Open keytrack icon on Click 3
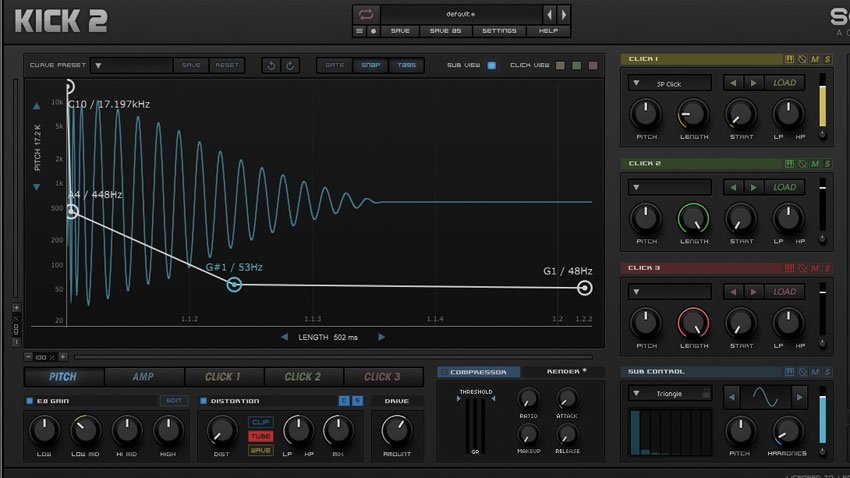The image size is (850, 478). click(789, 268)
